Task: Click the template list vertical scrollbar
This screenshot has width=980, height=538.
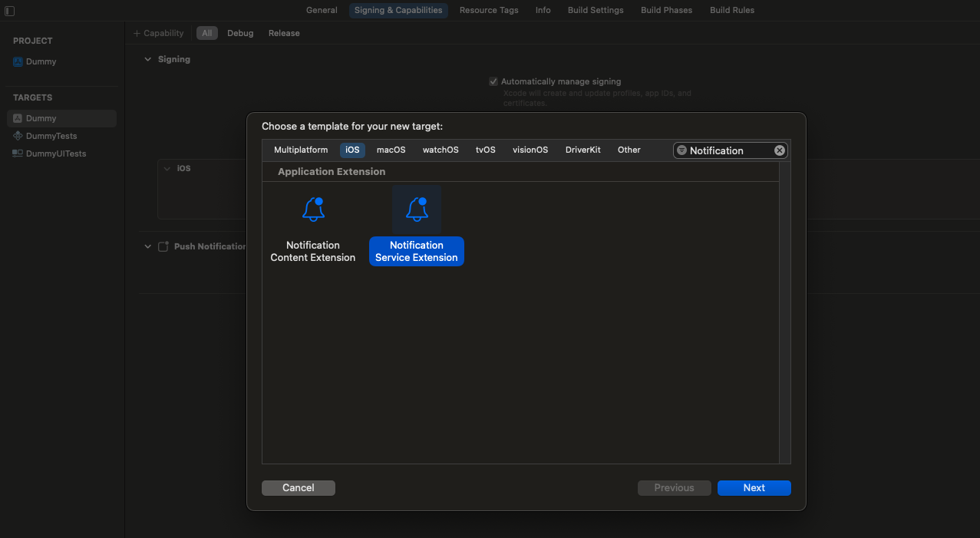Action: [784, 312]
